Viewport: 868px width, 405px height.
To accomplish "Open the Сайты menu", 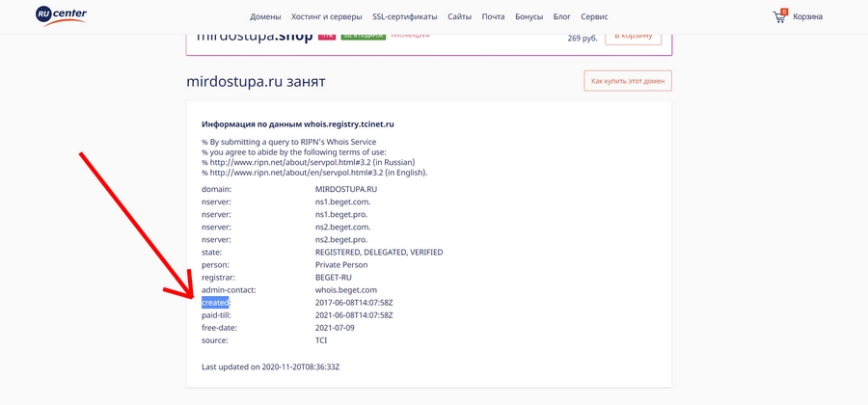I will pos(459,16).
